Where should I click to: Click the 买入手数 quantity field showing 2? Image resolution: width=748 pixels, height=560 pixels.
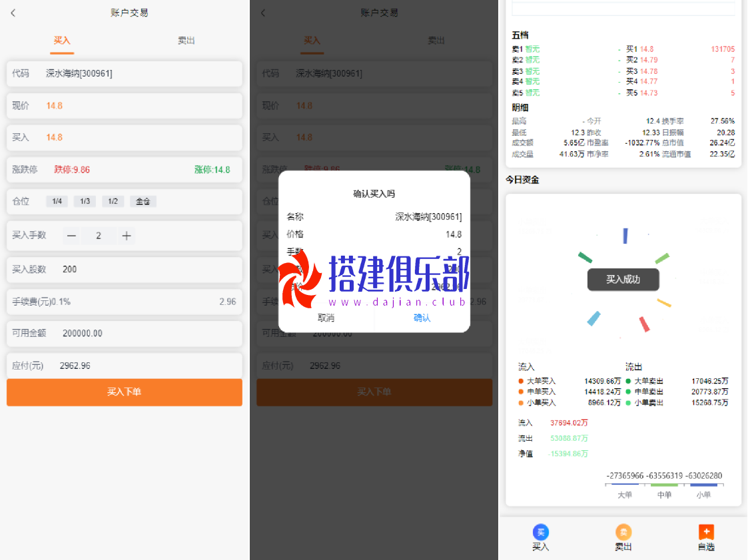tap(99, 236)
